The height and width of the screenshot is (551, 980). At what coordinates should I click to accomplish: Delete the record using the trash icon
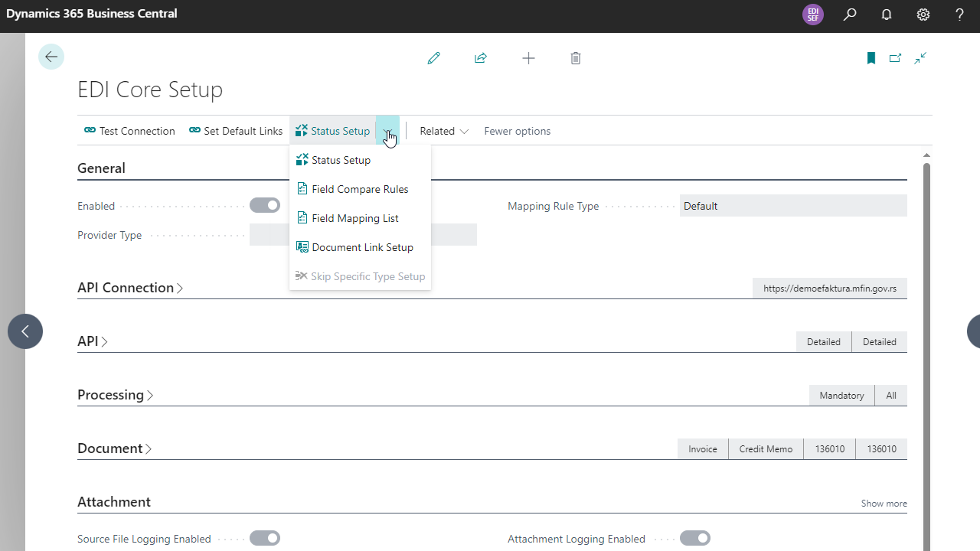pos(575,58)
